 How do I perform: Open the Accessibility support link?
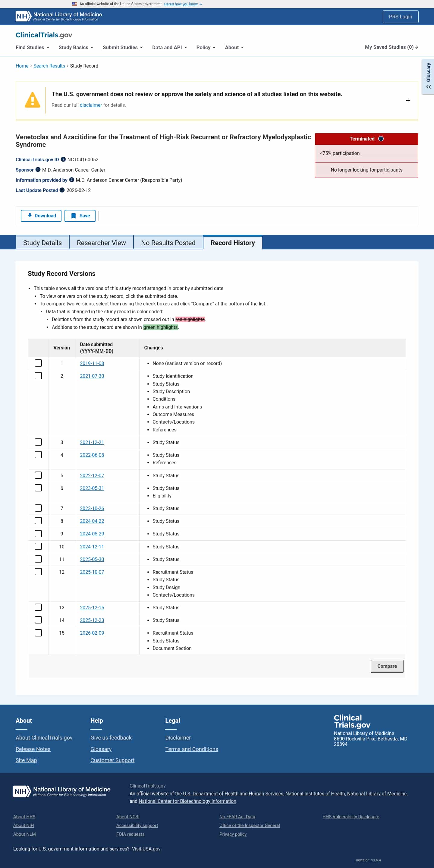coord(137,825)
